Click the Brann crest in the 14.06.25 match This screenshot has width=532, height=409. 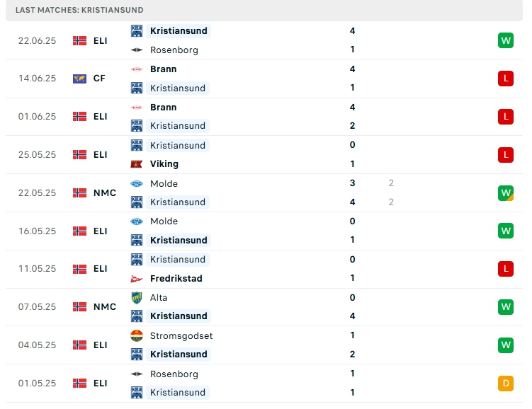click(x=137, y=69)
